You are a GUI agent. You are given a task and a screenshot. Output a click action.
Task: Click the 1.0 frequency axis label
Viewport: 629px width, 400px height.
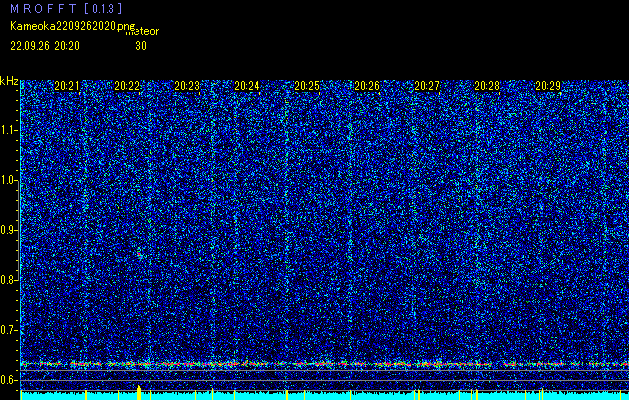coord(8,180)
